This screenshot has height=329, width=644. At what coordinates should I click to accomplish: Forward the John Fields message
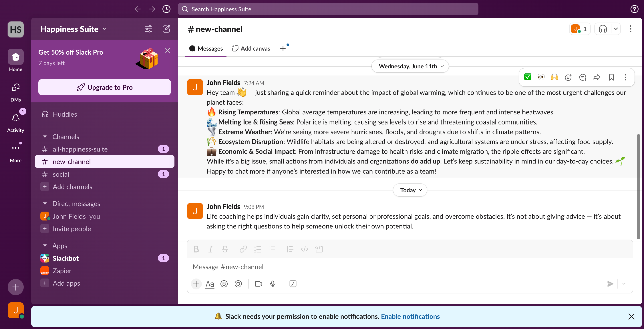[x=597, y=77]
